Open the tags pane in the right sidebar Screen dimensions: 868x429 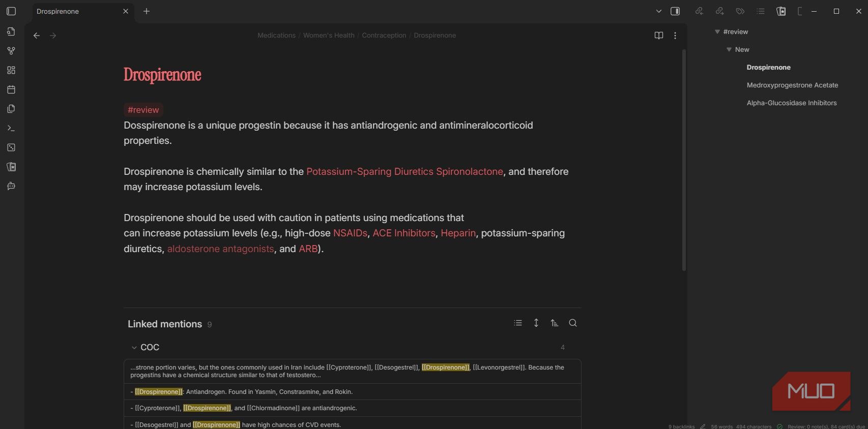(x=740, y=11)
